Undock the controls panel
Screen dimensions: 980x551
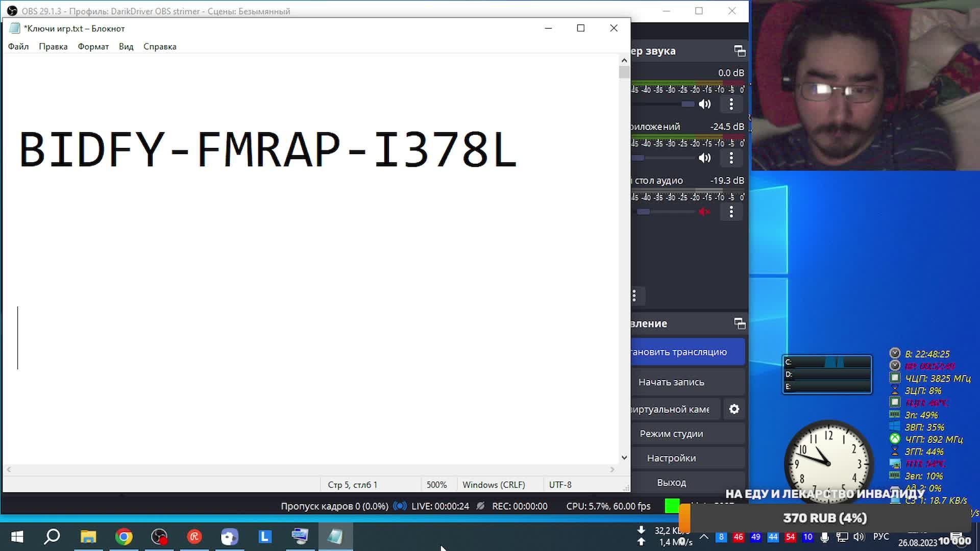tap(740, 323)
